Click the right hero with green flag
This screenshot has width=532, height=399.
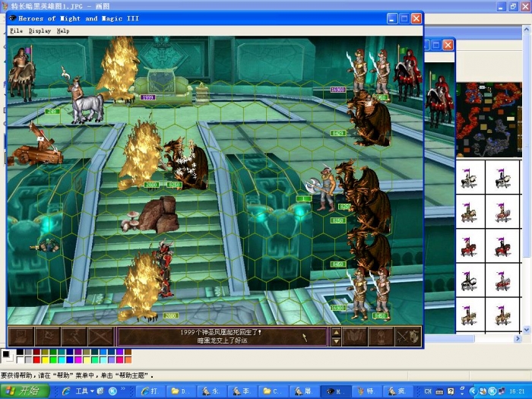(x=407, y=74)
